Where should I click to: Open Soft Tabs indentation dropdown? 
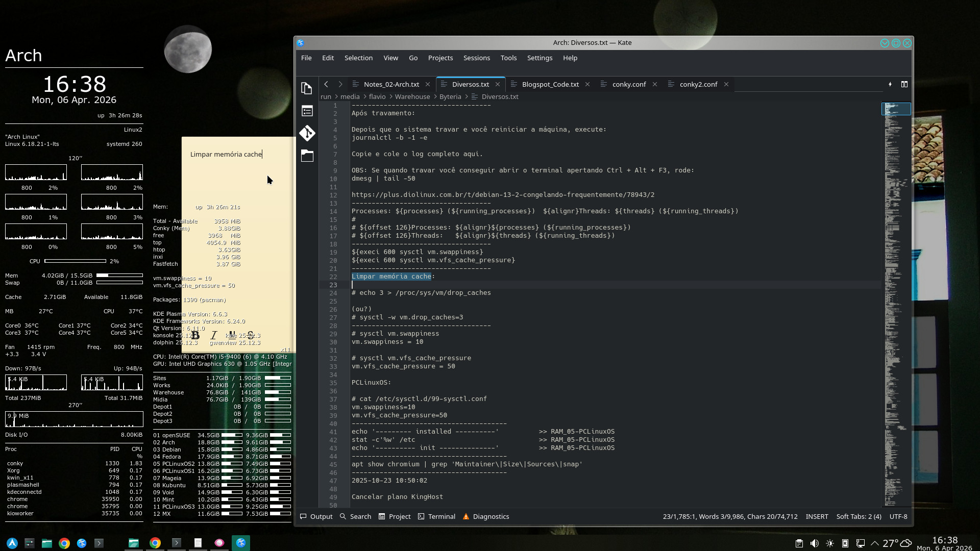pos(859,516)
